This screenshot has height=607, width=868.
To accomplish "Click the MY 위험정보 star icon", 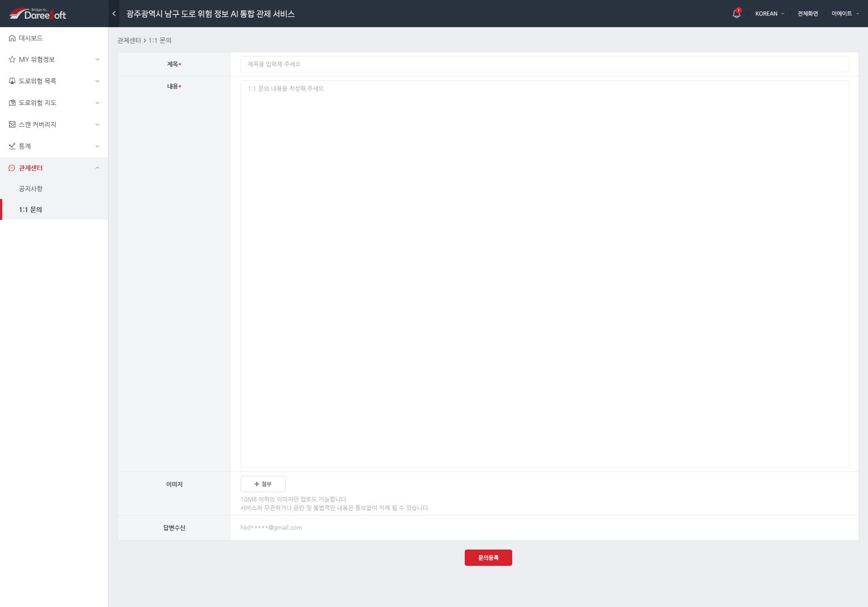I will tap(12, 59).
